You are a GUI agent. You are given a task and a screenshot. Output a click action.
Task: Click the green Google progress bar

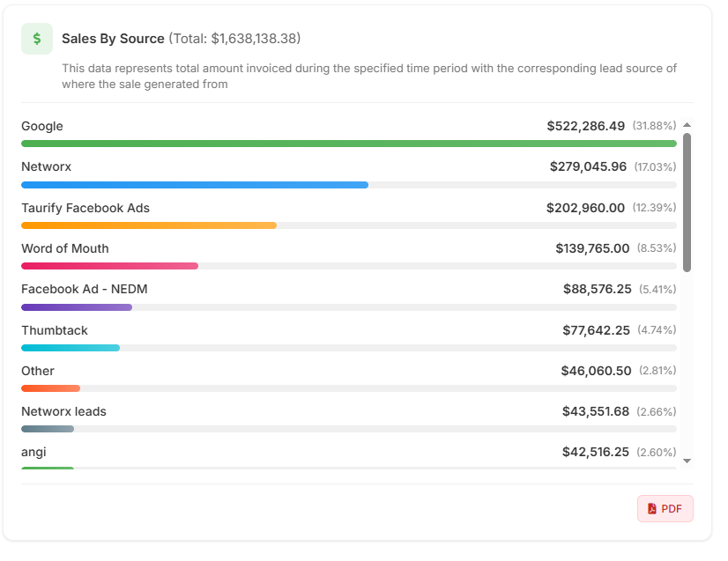348,144
